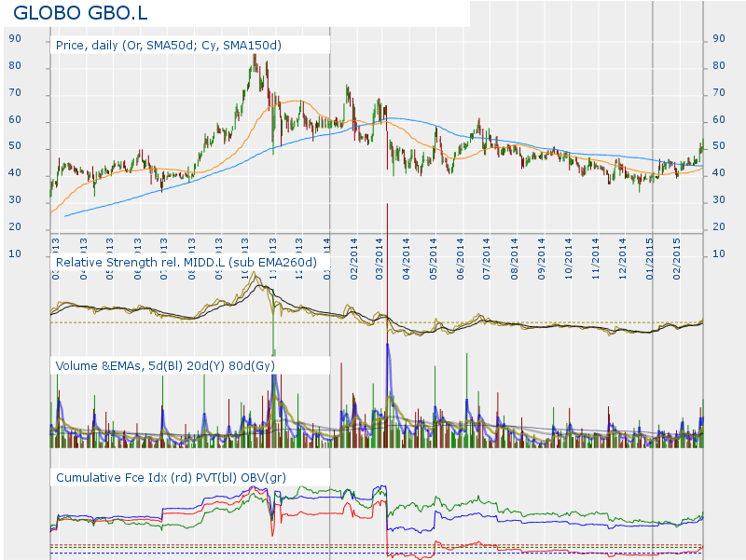Image resolution: width=746 pixels, height=560 pixels.
Task: Click the 90 value on left price axis
Action: 15,38
